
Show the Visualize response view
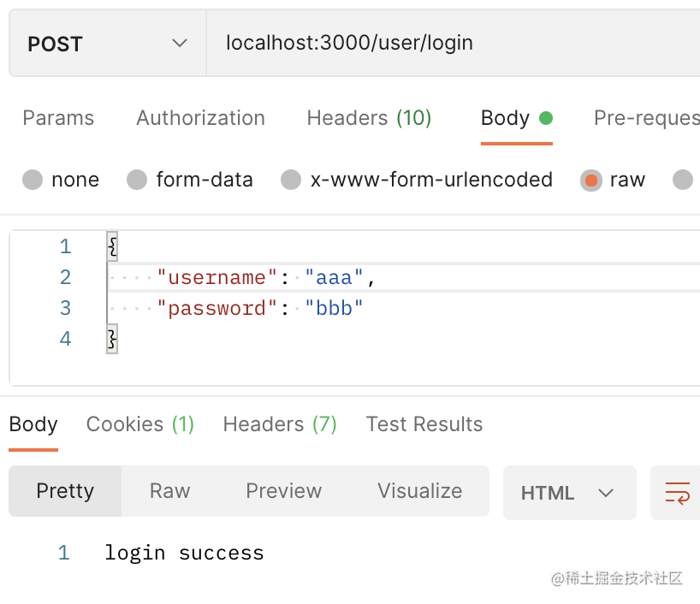419,491
